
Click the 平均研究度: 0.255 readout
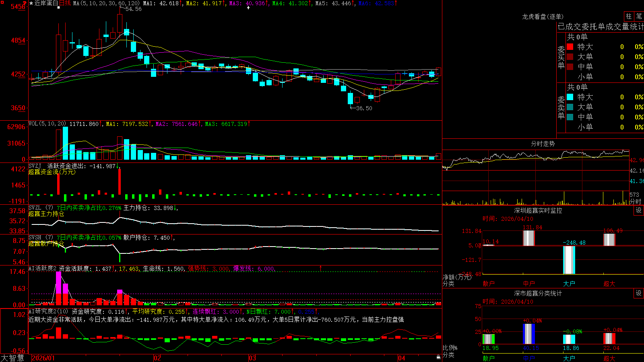click(x=159, y=311)
